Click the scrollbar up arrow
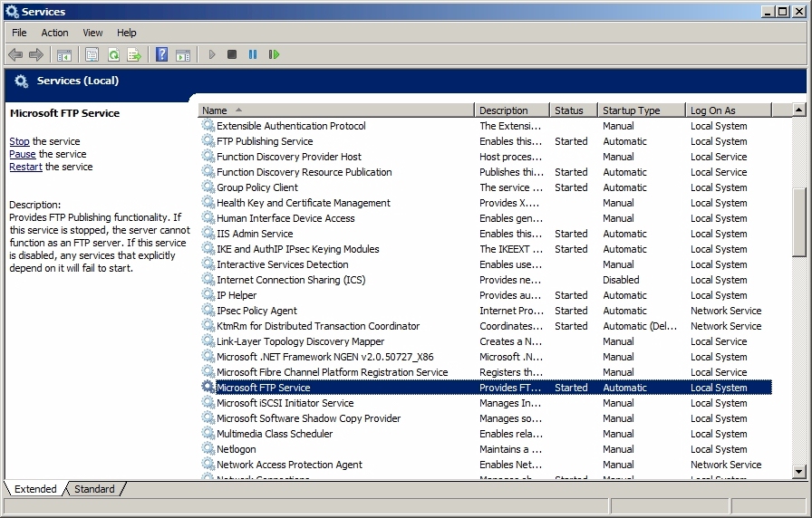Image resolution: width=812 pixels, height=518 pixels. pyautogui.click(x=799, y=110)
